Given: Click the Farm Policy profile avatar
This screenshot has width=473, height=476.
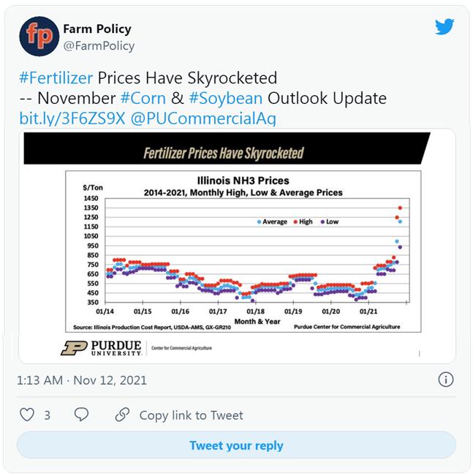Looking at the screenshot, I should pos(39,37).
